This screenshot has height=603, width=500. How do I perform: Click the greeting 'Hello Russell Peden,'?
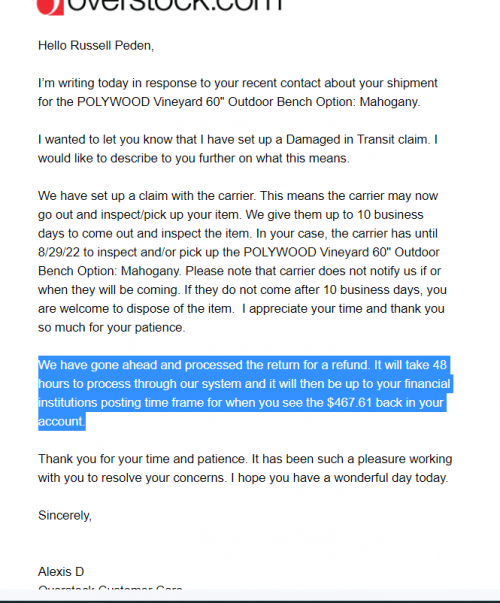click(96, 46)
